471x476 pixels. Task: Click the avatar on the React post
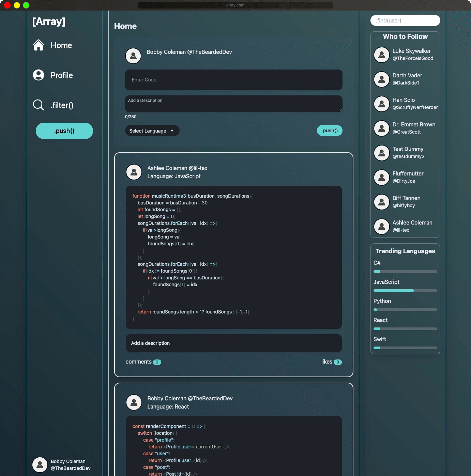134,402
